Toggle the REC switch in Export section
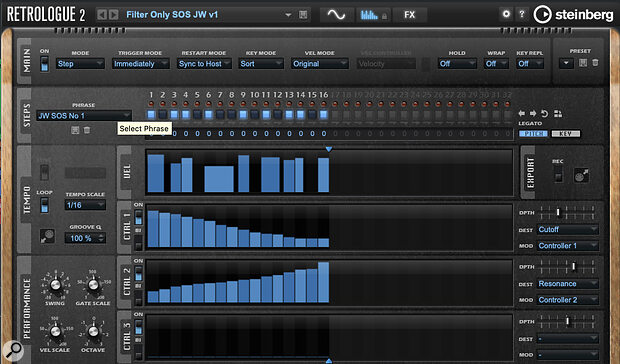This screenshot has height=364, width=620. 558,174
